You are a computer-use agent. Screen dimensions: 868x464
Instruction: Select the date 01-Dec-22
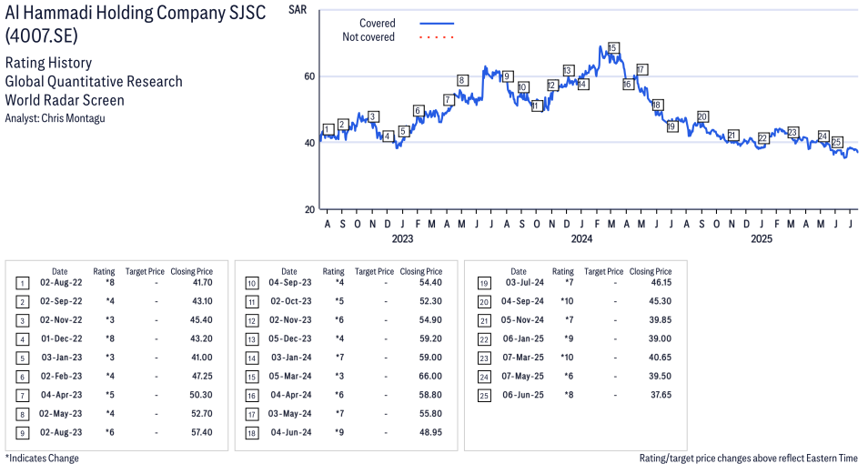point(61,338)
